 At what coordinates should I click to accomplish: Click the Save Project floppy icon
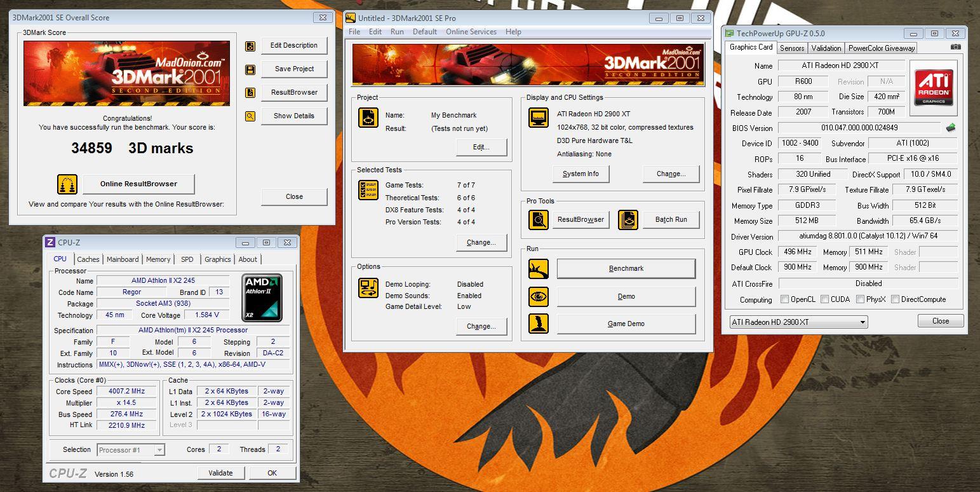250,69
